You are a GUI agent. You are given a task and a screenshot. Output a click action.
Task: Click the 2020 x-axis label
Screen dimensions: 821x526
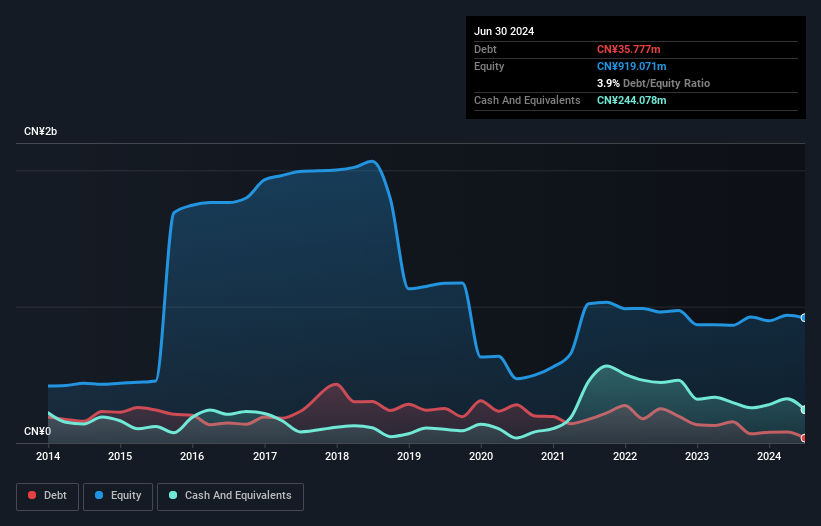click(x=481, y=456)
